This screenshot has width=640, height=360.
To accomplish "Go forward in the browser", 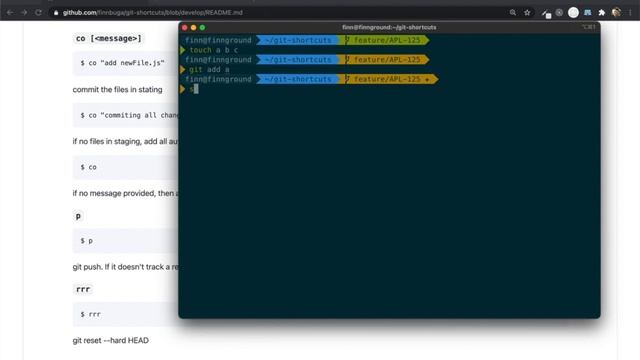I will pyautogui.click(x=24, y=13).
